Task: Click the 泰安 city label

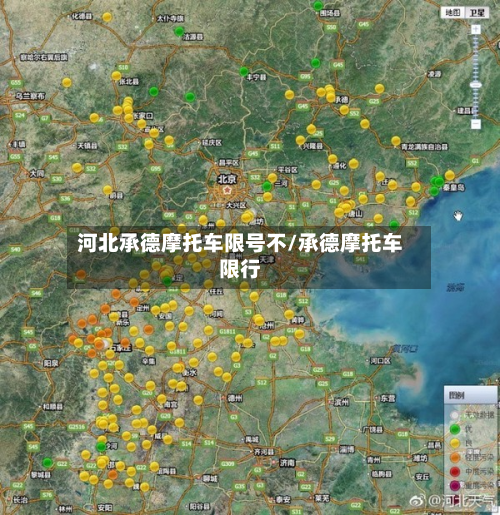Action: click(283, 499)
